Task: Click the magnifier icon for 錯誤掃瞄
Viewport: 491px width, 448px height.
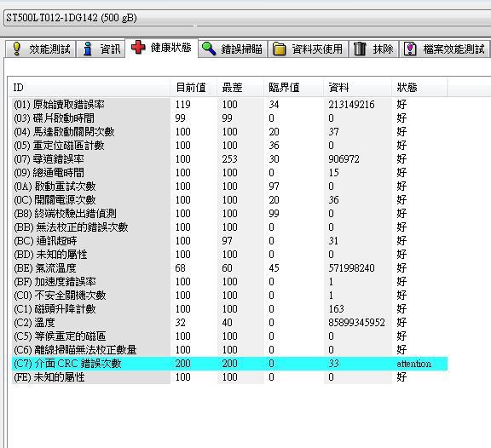Action: pyautogui.click(x=209, y=49)
